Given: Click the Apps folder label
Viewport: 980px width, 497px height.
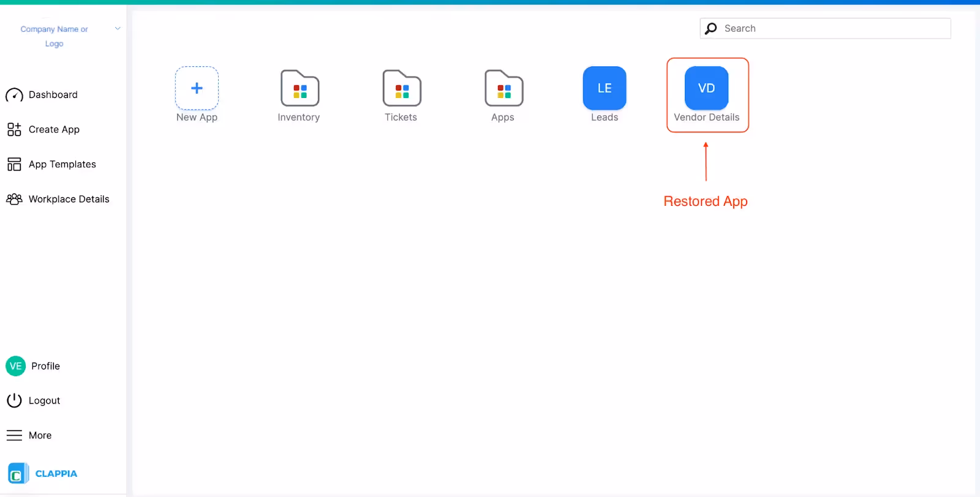Looking at the screenshot, I should [503, 118].
